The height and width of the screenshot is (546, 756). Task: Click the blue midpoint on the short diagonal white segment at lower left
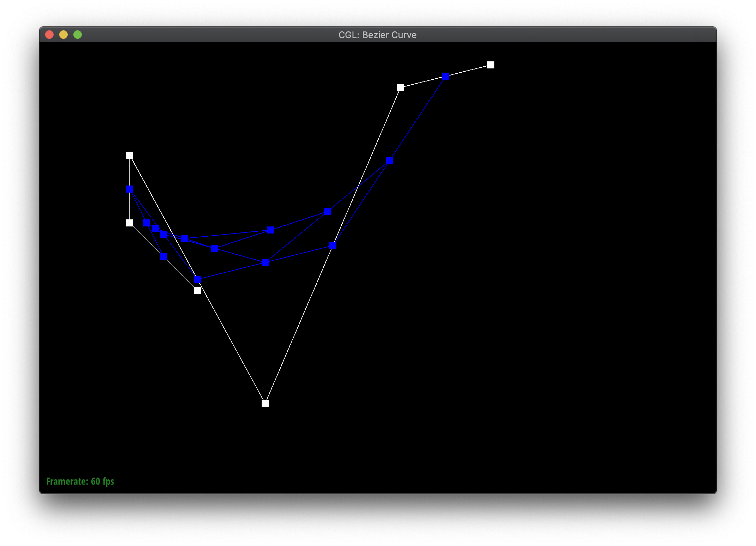(x=164, y=257)
